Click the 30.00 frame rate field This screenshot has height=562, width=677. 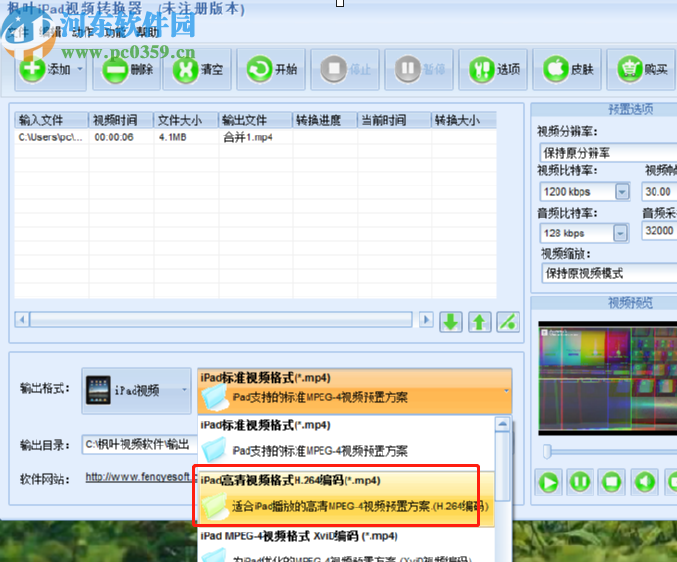[659, 192]
